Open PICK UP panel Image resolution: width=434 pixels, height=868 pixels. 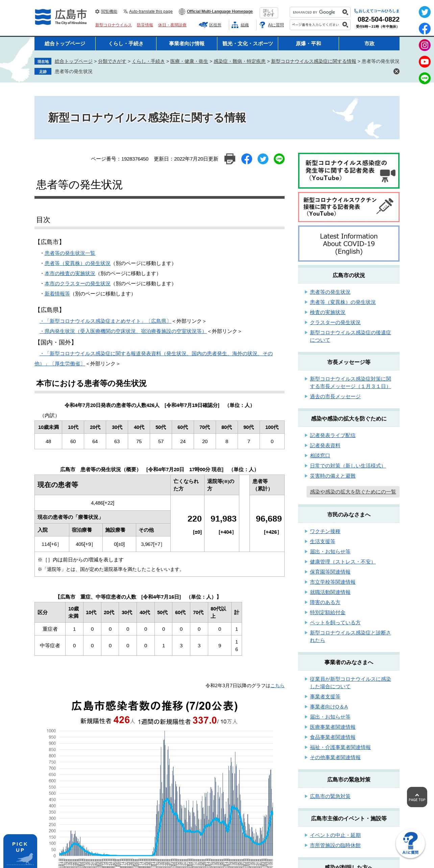pos(20,851)
